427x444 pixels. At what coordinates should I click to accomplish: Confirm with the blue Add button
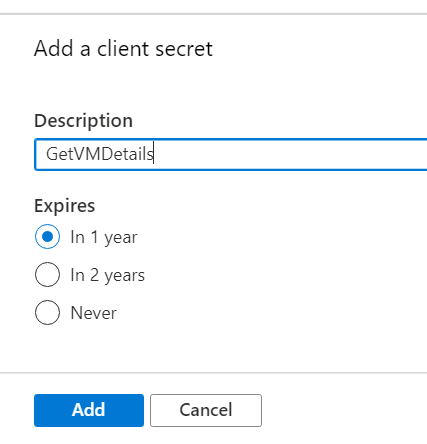click(89, 410)
